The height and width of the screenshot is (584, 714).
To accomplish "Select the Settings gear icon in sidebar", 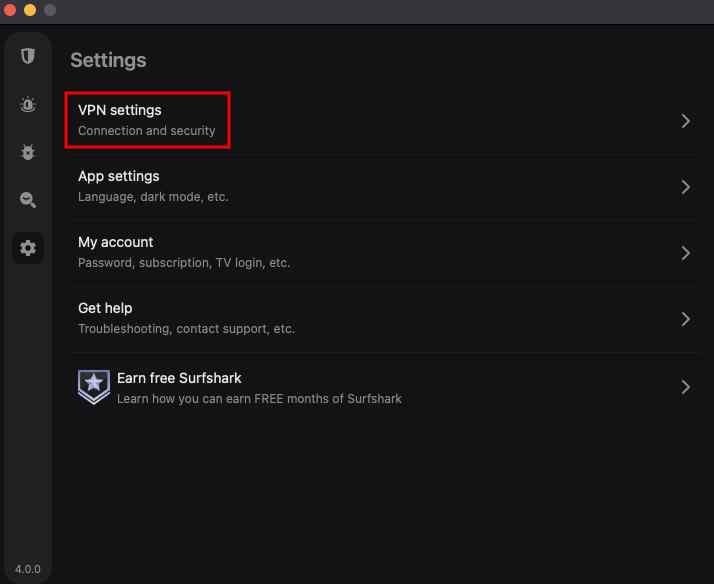I will point(28,248).
